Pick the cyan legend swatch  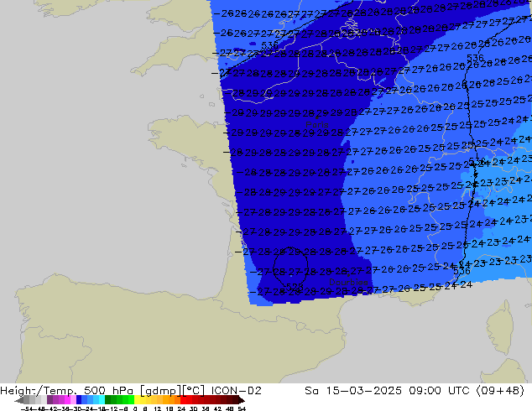[x=102, y=400]
